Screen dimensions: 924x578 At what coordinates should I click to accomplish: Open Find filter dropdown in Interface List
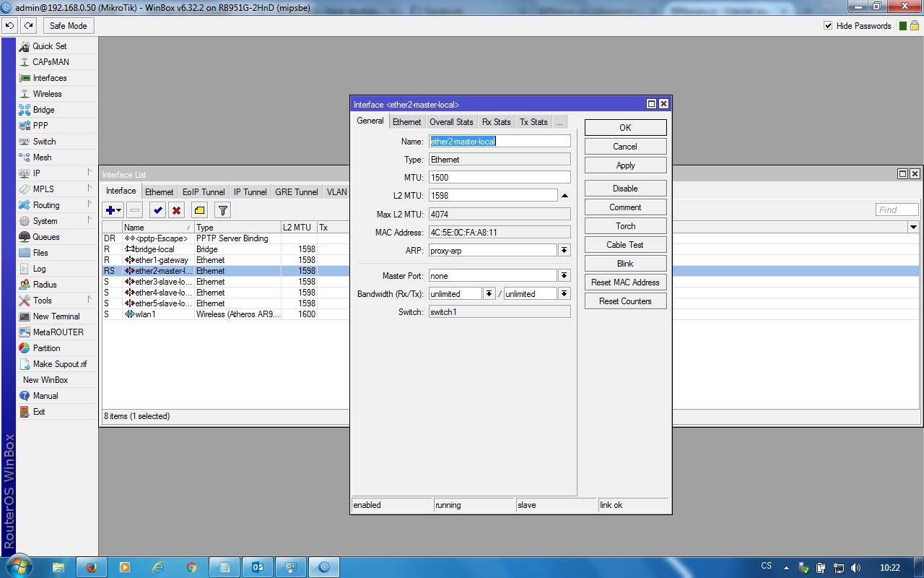pos(913,228)
